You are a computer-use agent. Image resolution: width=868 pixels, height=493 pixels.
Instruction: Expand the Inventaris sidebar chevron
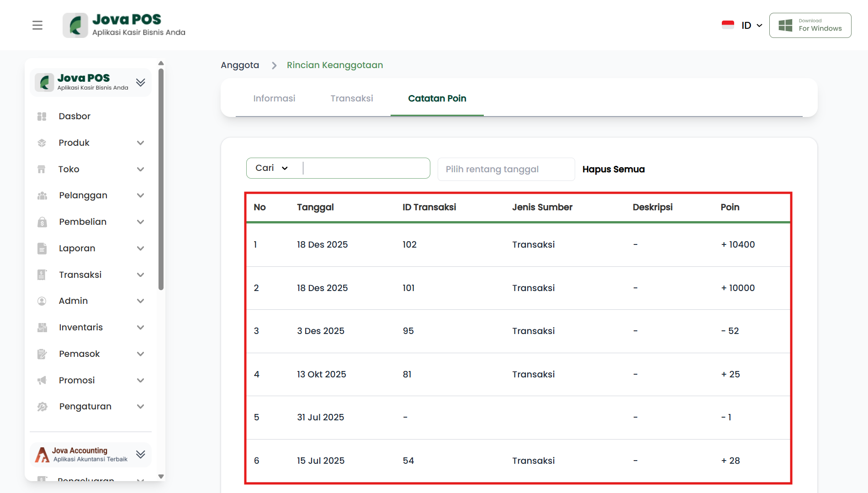(140, 328)
